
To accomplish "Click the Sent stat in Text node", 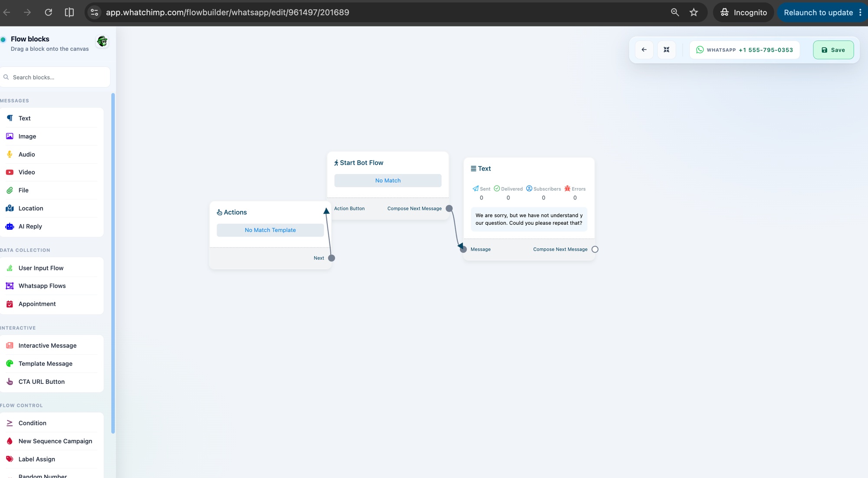I will 481,193.
